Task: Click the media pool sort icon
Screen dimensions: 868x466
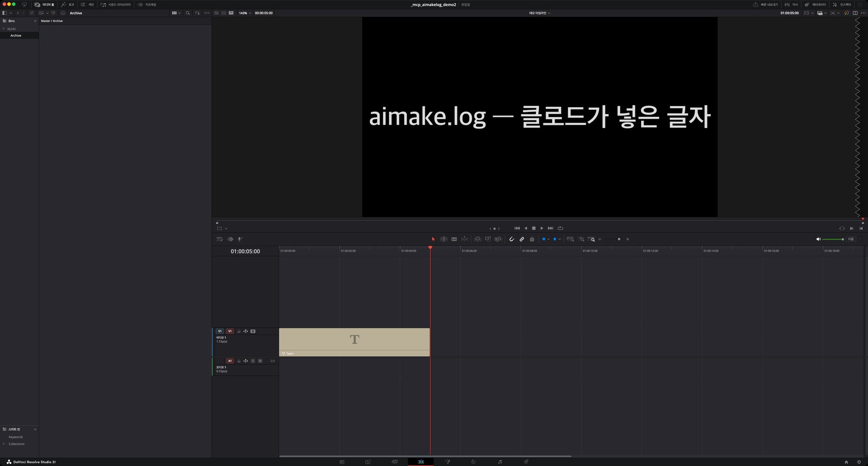Action: click(x=197, y=13)
